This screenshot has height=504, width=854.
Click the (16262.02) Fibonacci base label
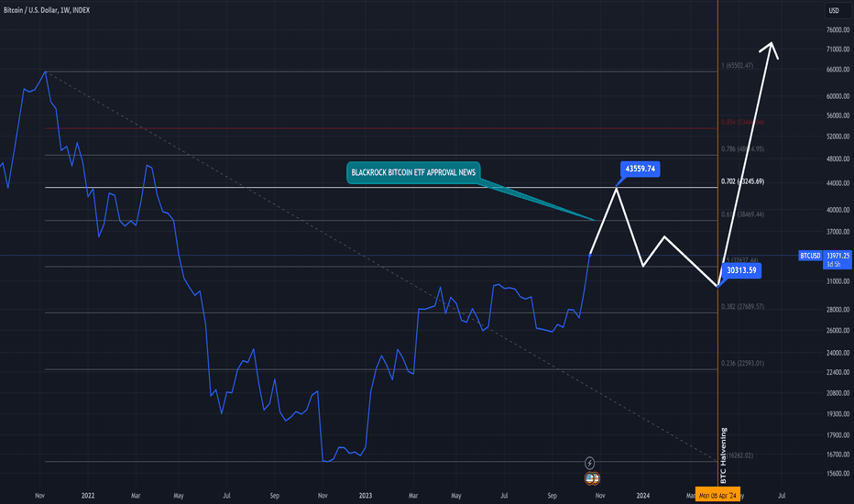739,455
